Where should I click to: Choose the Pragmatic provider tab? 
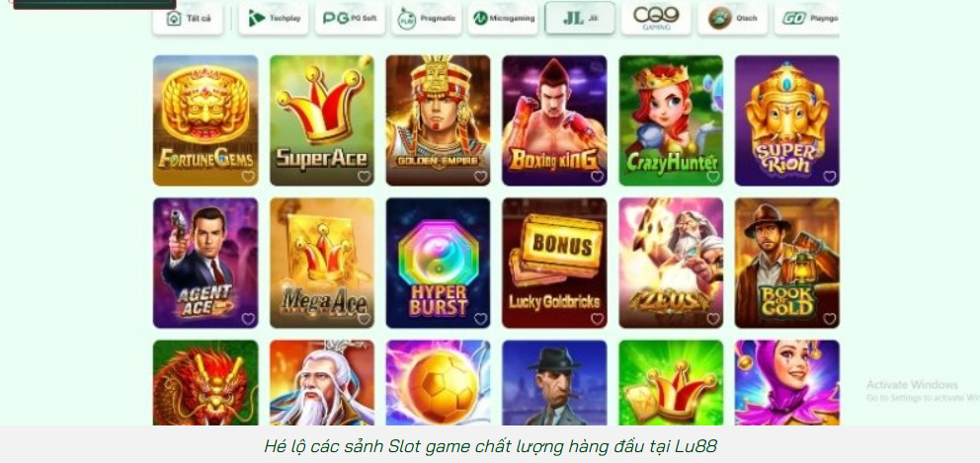click(427, 18)
